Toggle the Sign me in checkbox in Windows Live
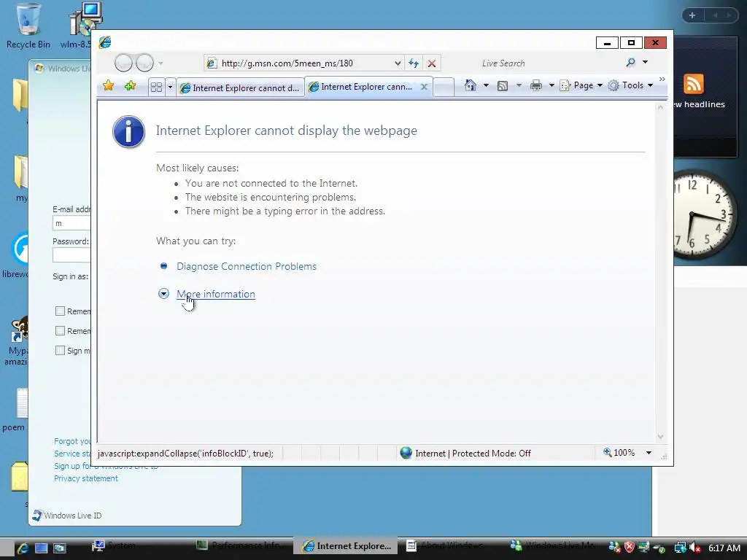Viewport: 747px width, 560px height. (60, 351)
